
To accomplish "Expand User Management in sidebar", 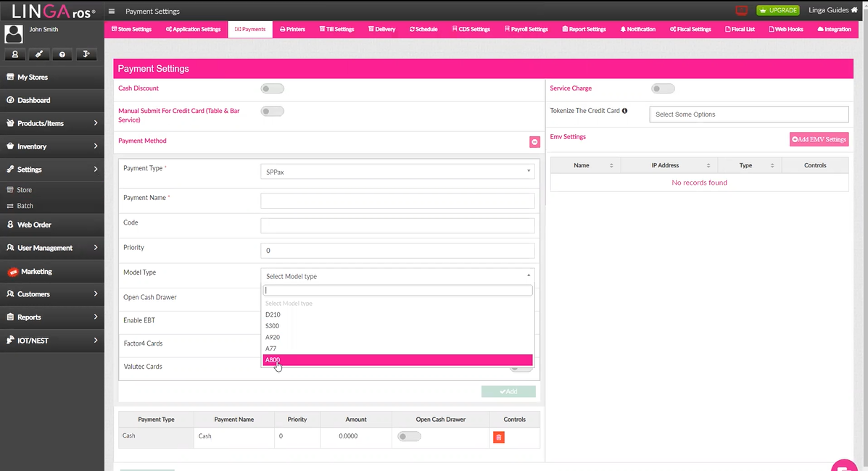I will coord(52,248).
